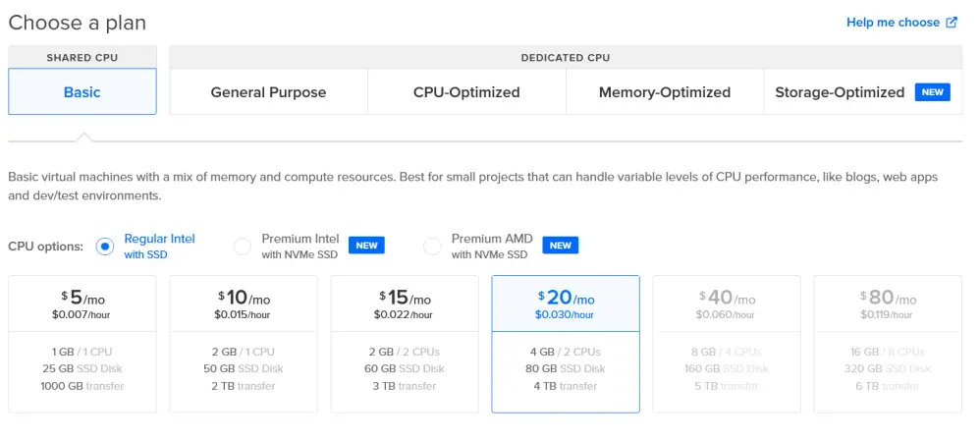Click the SHARED CPU header label
980x440 pixels.
click(x=82, y=58)
